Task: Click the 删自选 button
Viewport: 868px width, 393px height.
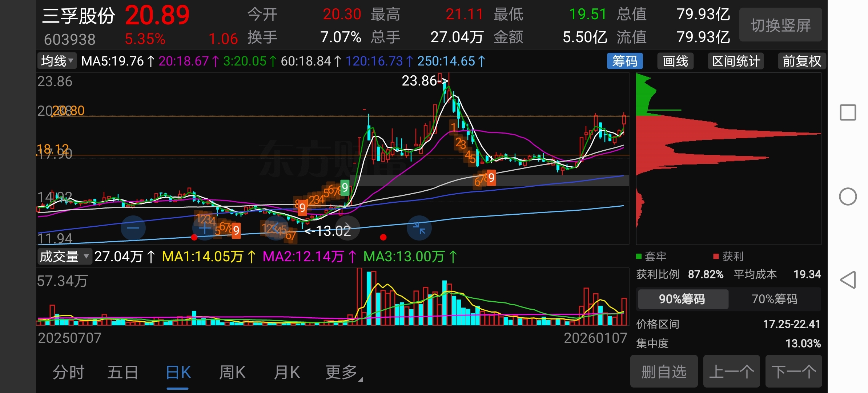Action: [664, 372]
